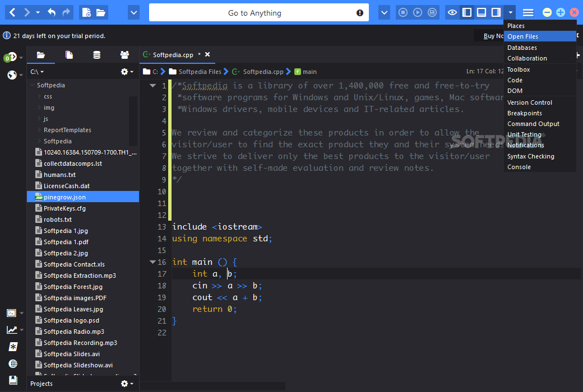
Task: Play the last recorded macro icon
Action: [418, 13]
